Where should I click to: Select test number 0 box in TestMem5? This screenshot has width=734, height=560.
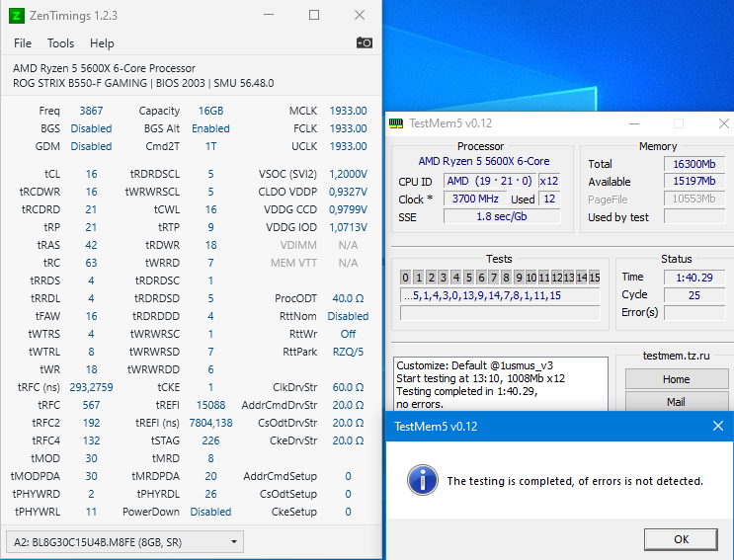point(406,278)
